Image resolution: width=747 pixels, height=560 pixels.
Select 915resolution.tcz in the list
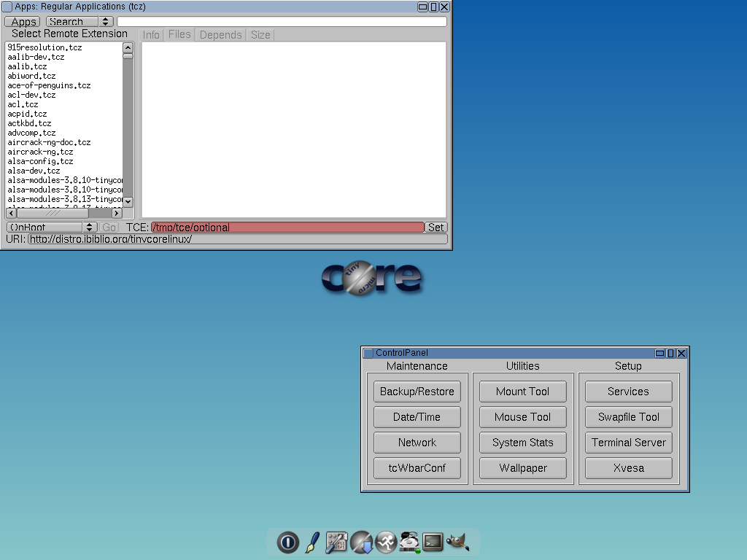tap(64, 47)
